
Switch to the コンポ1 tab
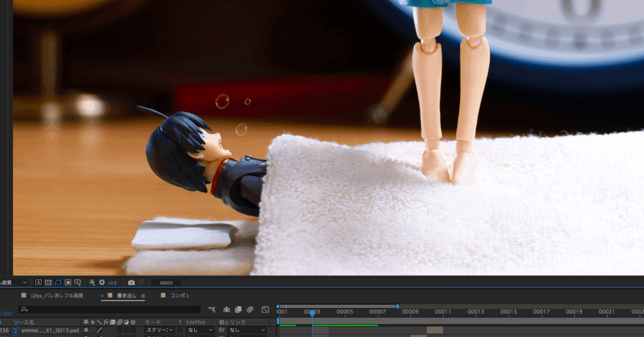pyautogui.click(x=180, y=296)
